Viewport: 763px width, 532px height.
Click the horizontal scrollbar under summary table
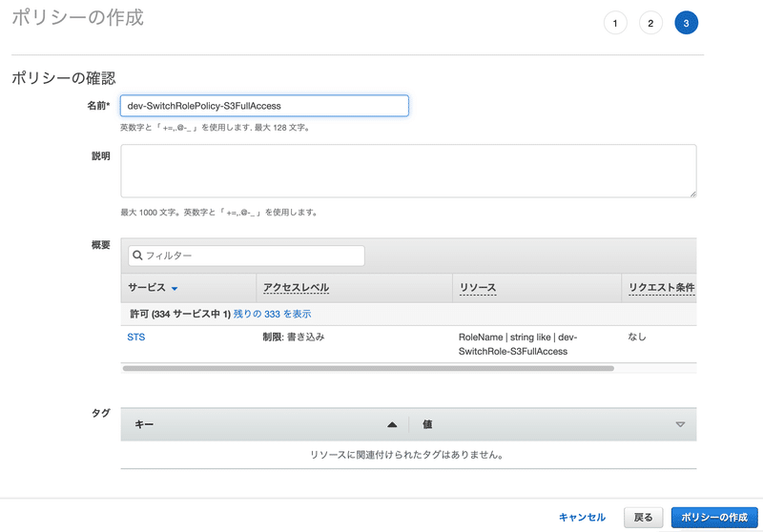coord(368,369)
